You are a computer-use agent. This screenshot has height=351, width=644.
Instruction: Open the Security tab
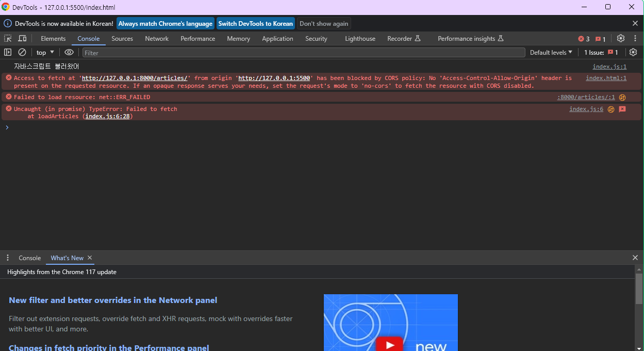coord(316,39)
